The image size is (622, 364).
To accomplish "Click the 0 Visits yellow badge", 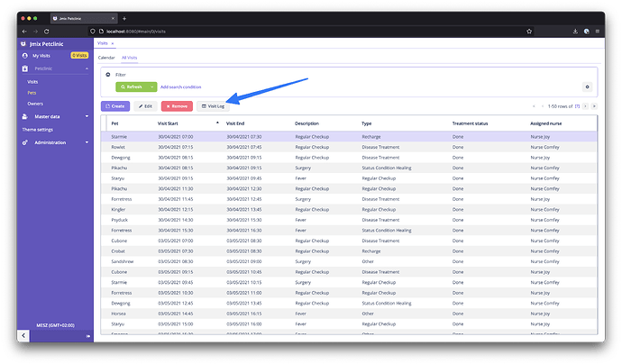I will [x=79, y=56].
